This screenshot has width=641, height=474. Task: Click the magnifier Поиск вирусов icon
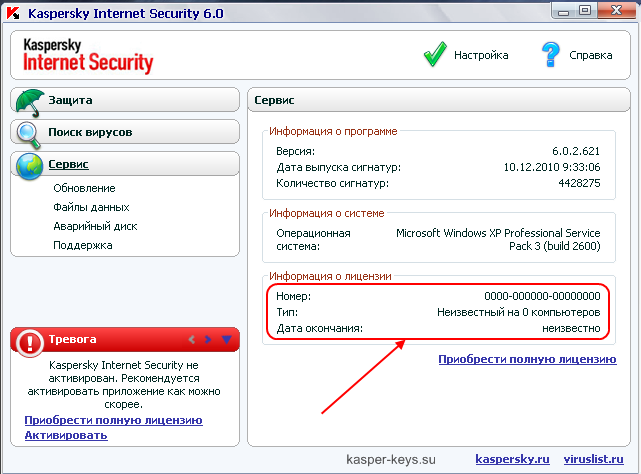[x=30, y=132]
